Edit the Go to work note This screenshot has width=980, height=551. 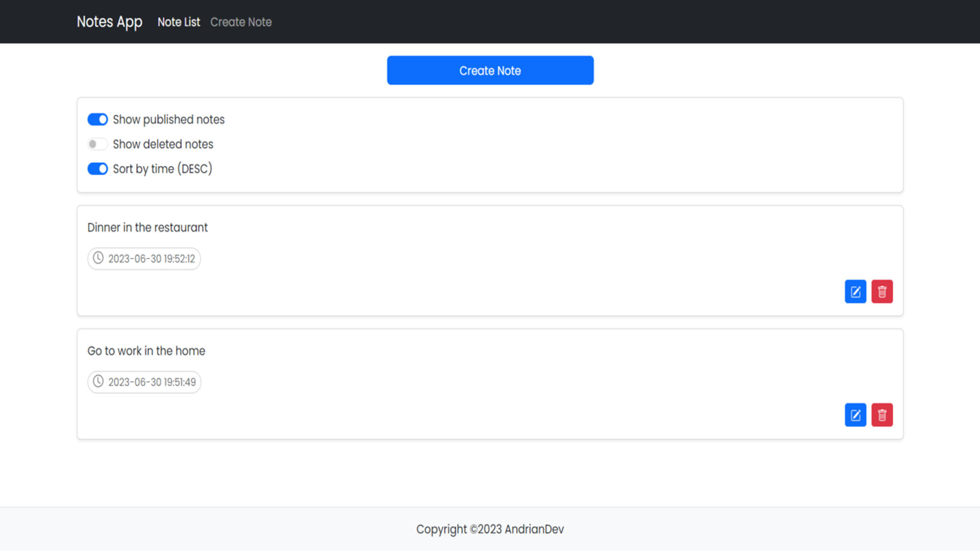click(x=855, y=415)
